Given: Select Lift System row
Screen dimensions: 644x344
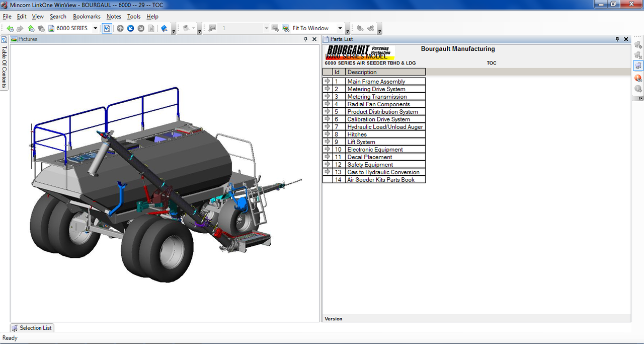Looking at the screenshot, I should pyautogui.click(x=374, y=142).
